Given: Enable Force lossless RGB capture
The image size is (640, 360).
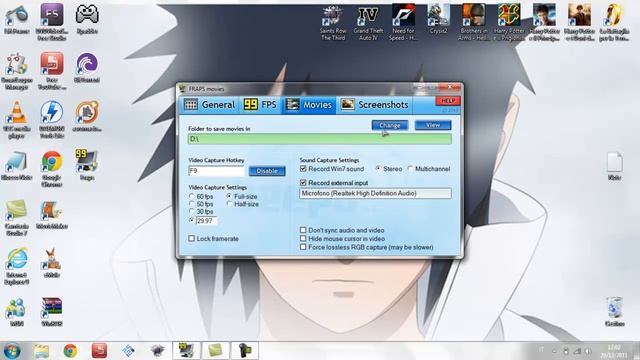Looking at the screenshot, I should coord(303,247).
